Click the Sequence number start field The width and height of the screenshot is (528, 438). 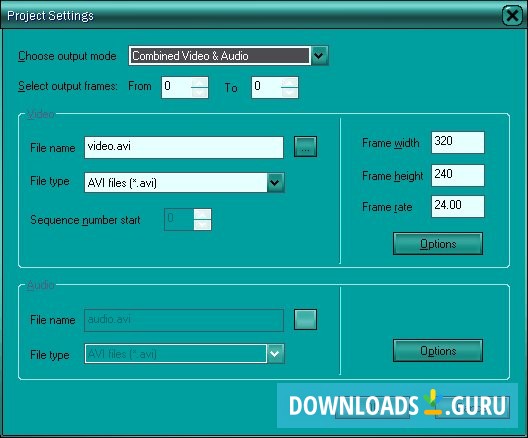tap(179, 220)
